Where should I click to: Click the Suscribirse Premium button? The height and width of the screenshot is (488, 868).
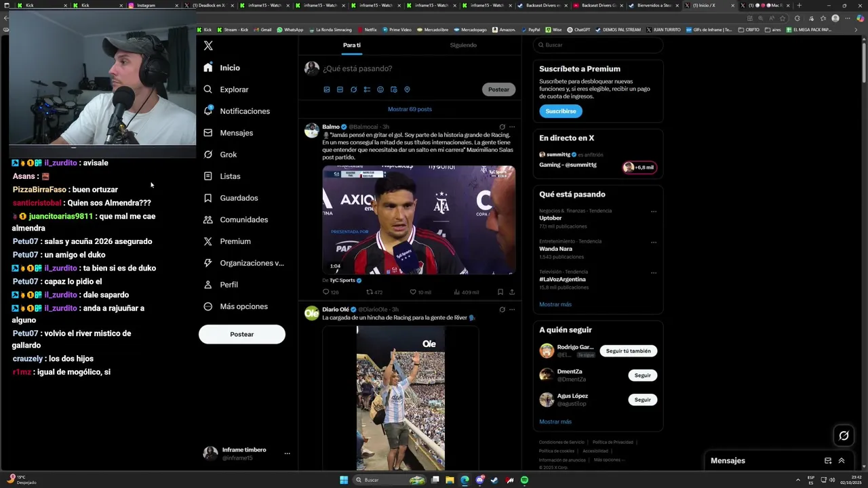(x=561, y=111)
